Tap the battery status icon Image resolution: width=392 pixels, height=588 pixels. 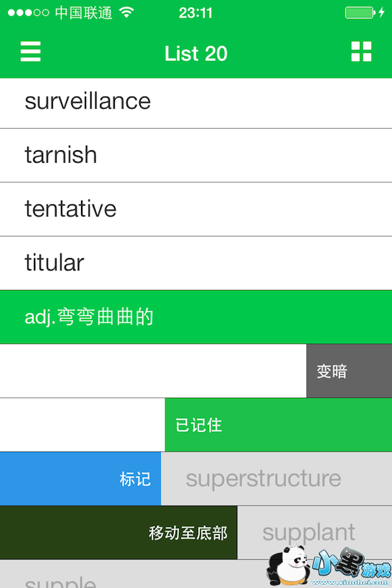pyautogui.click(x=361, y=12)
